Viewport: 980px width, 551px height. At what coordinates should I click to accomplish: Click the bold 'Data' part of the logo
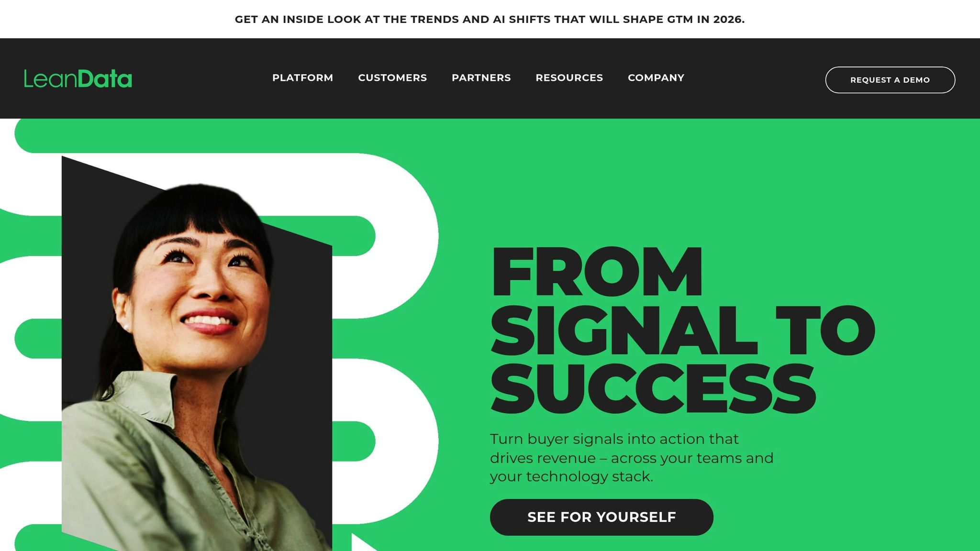pyautogui.click(x=104, y=79)
